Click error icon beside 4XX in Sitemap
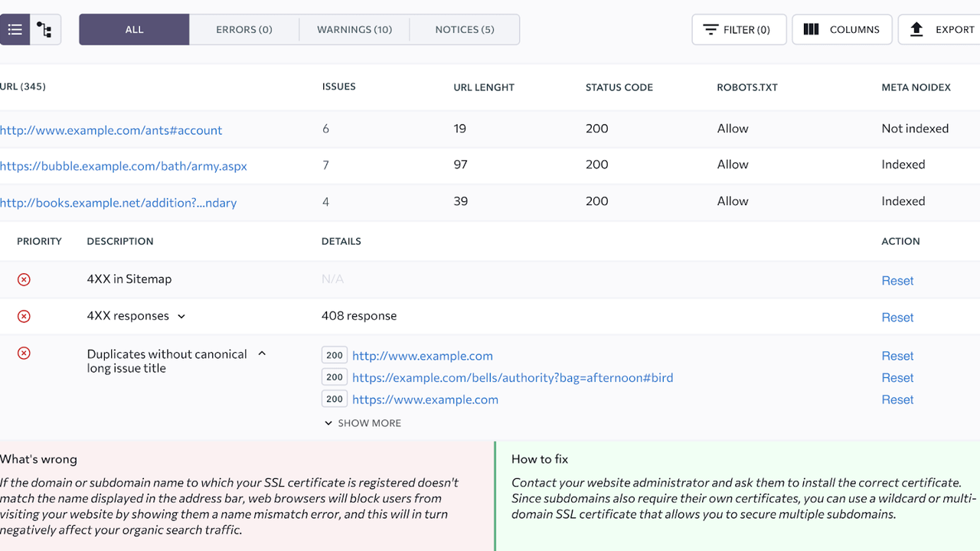The height and width of the screenshot is (551, 980). 24,280
